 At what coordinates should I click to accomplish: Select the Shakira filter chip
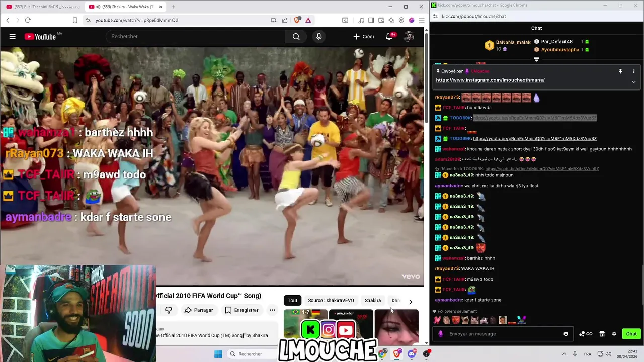tap(373, 300)
